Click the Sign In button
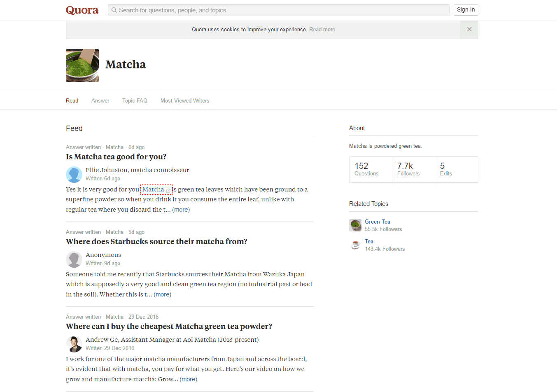The width and height of the screenshot is (557, 392). click(x=466, y=10)
